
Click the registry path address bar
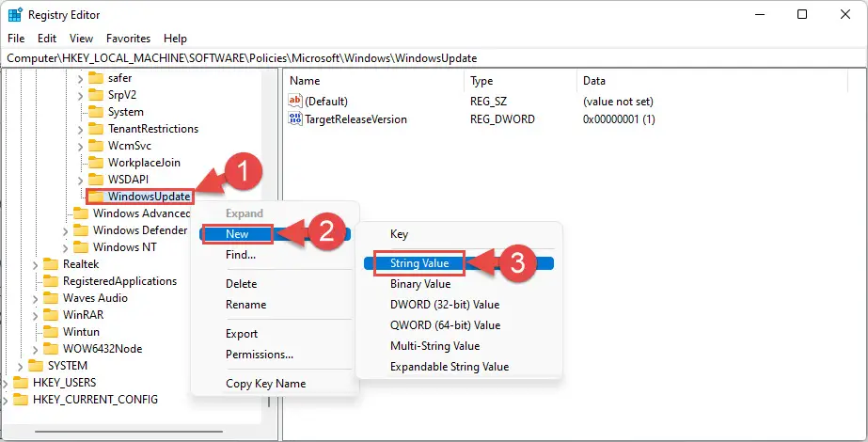click(434, 58)
